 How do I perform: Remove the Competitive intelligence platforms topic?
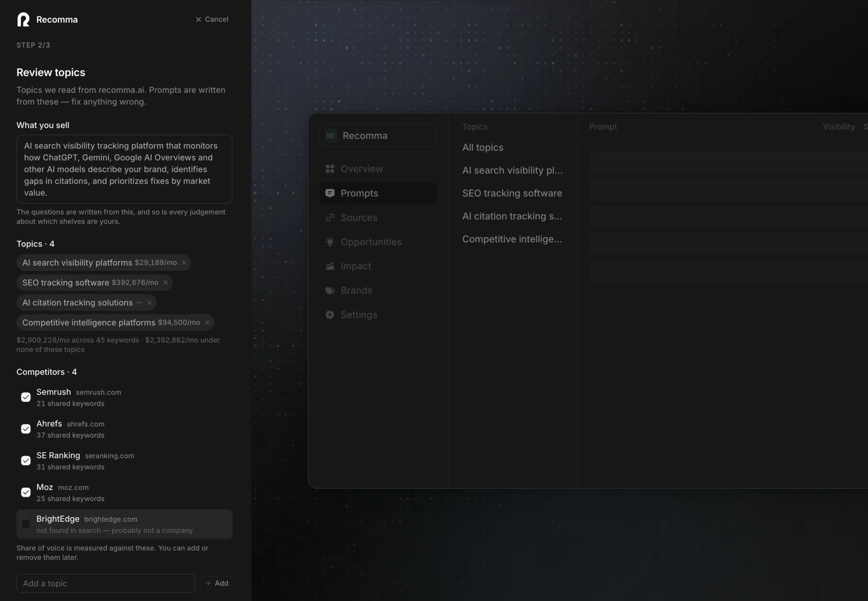pos(207,323)
